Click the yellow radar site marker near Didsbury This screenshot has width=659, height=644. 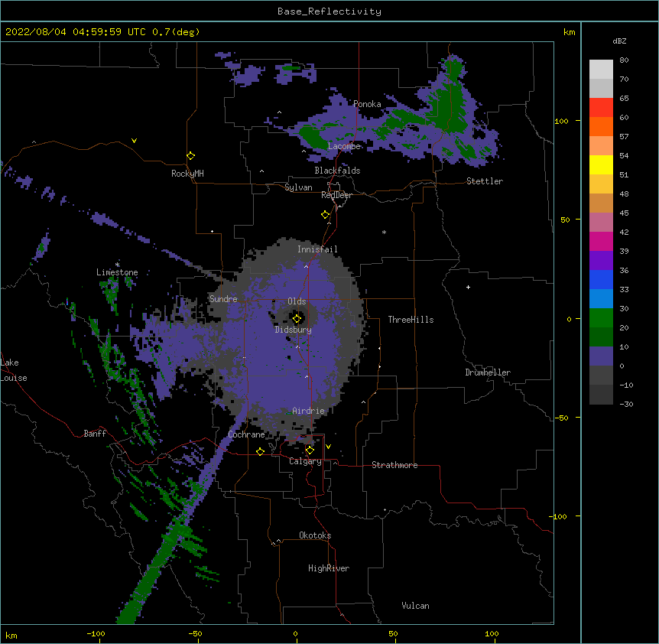tap(297, 319)
